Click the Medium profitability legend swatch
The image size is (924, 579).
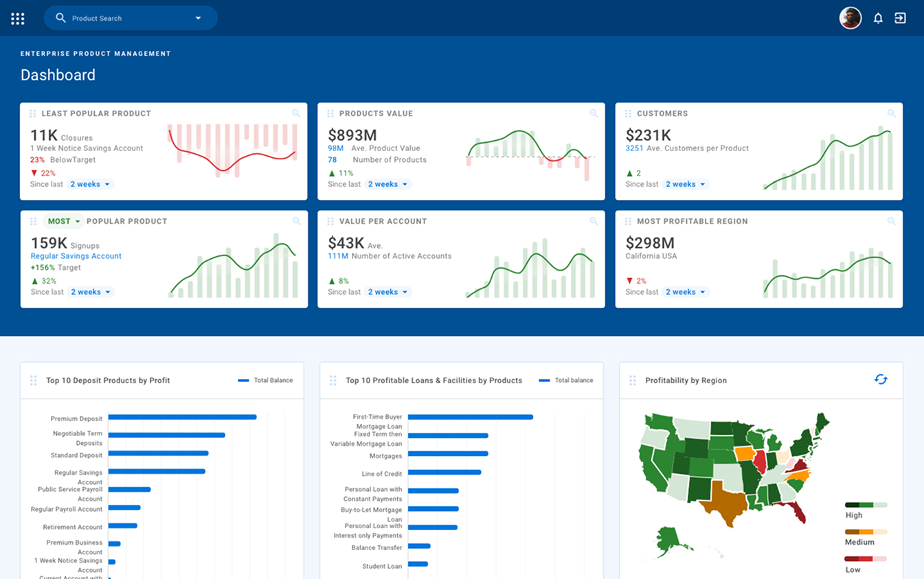tap(866, 532)
